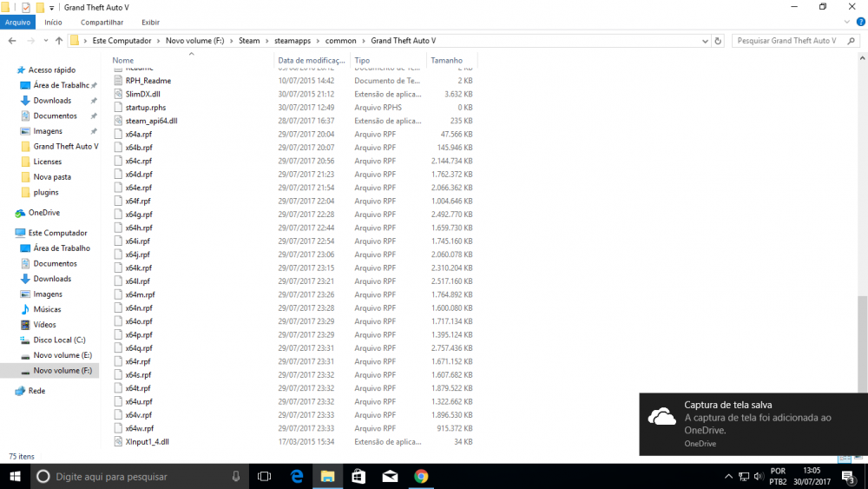This screenshot has height=489, width=868.
Task: Open the Captura de tela salva notification
Action: pos(753,424)
